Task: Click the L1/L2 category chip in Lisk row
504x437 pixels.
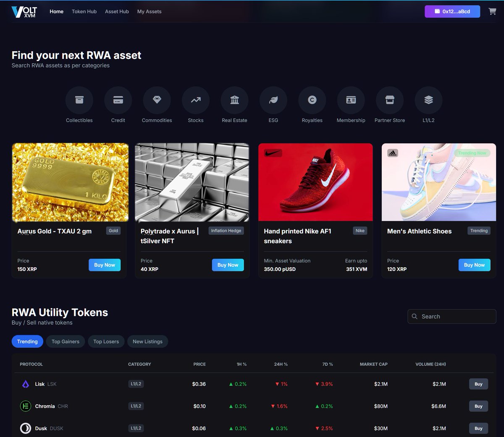Action: pos(136,384)
